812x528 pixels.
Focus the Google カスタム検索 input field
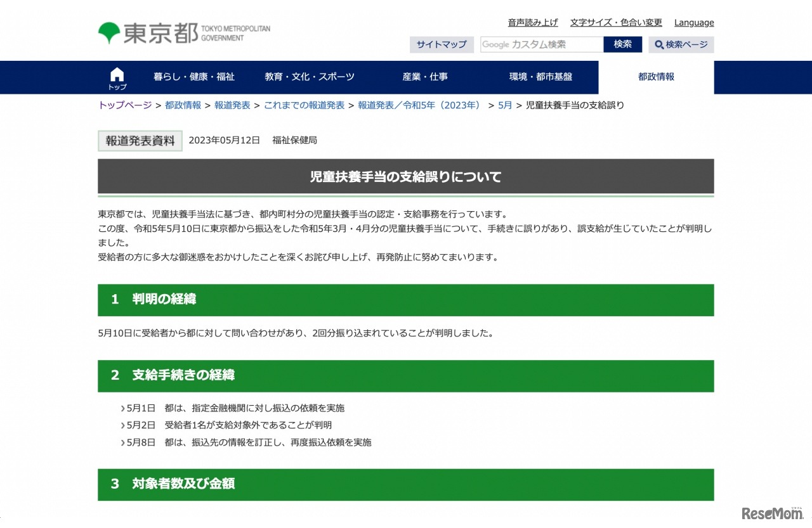(541, 44)
